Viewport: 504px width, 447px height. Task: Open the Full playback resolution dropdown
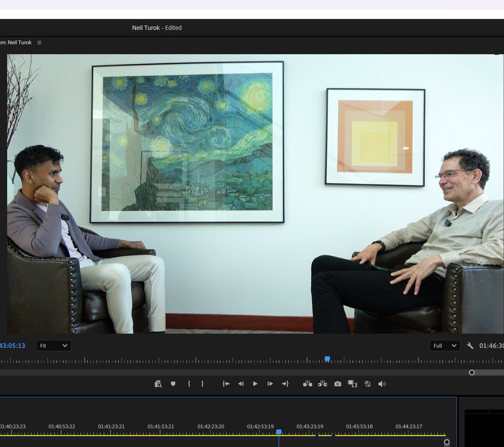click(x=445, y=346)
